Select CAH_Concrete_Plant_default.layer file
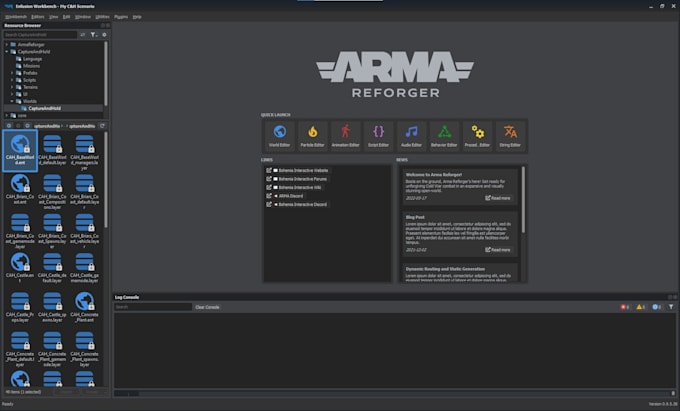 pos(20,349)
